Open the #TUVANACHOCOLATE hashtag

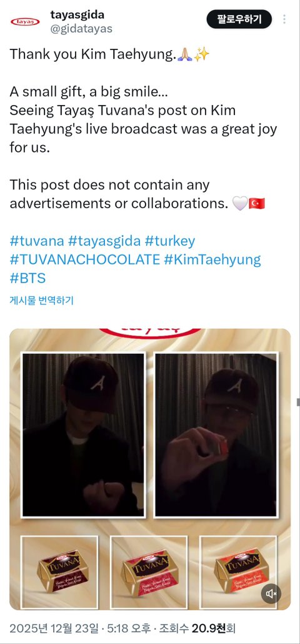pyautogui.click(x=84, y=260)
